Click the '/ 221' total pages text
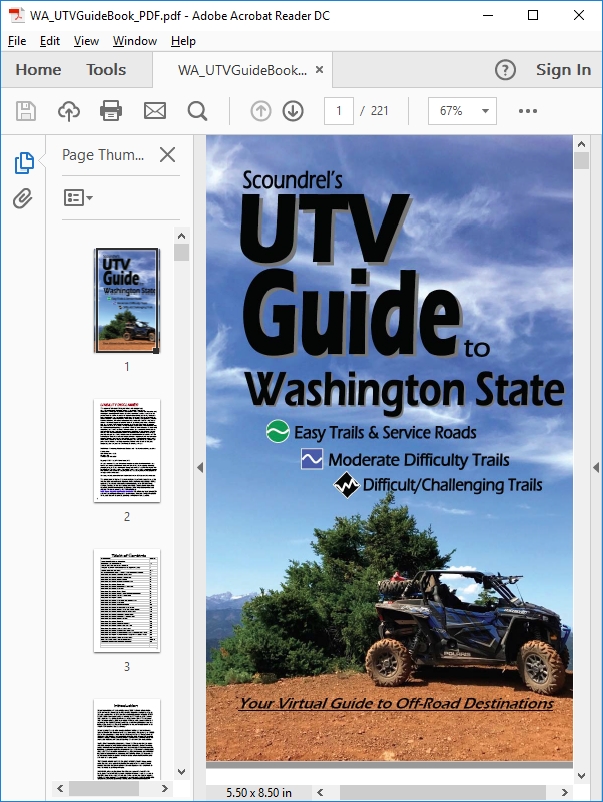Screen dimensions: 603x802 coord(374,110)
